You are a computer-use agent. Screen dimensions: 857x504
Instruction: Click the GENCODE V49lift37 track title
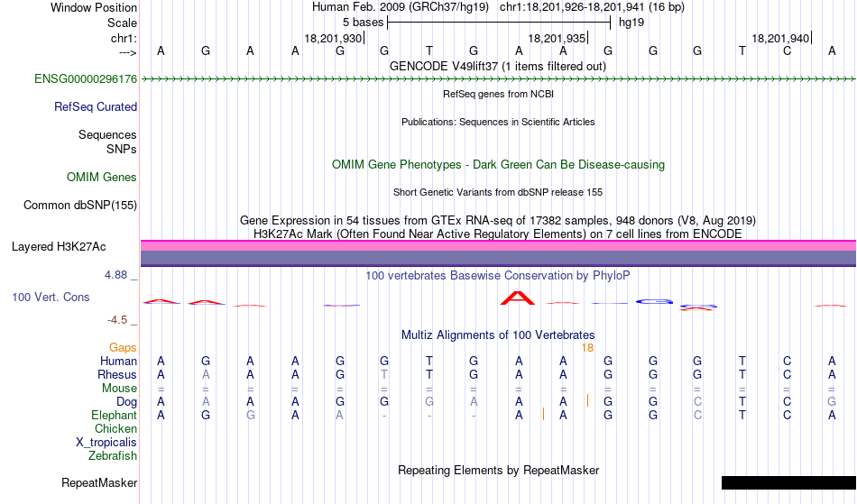pyautogui.click(x=498, y=66)
